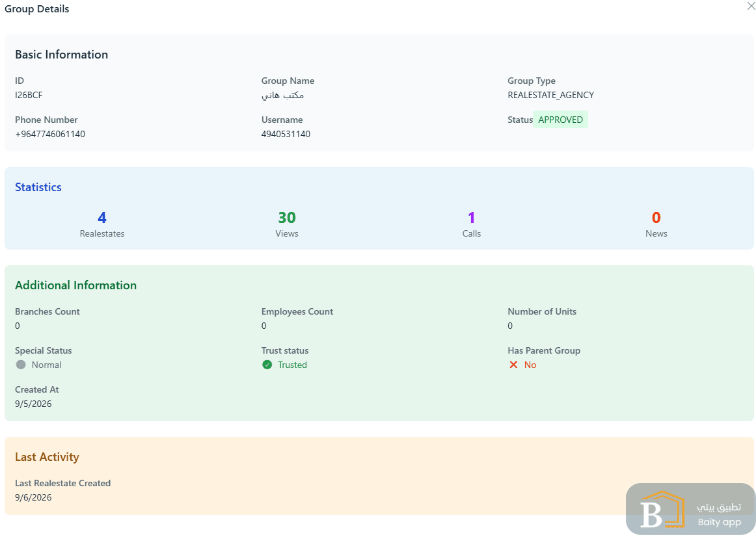Click the Group Type field label

[532, 81]
